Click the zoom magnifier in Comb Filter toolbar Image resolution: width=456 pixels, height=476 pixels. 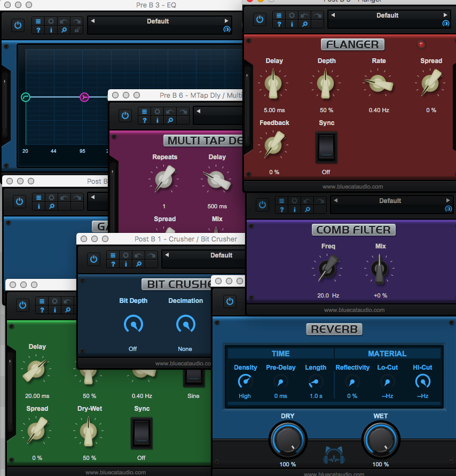306,209
